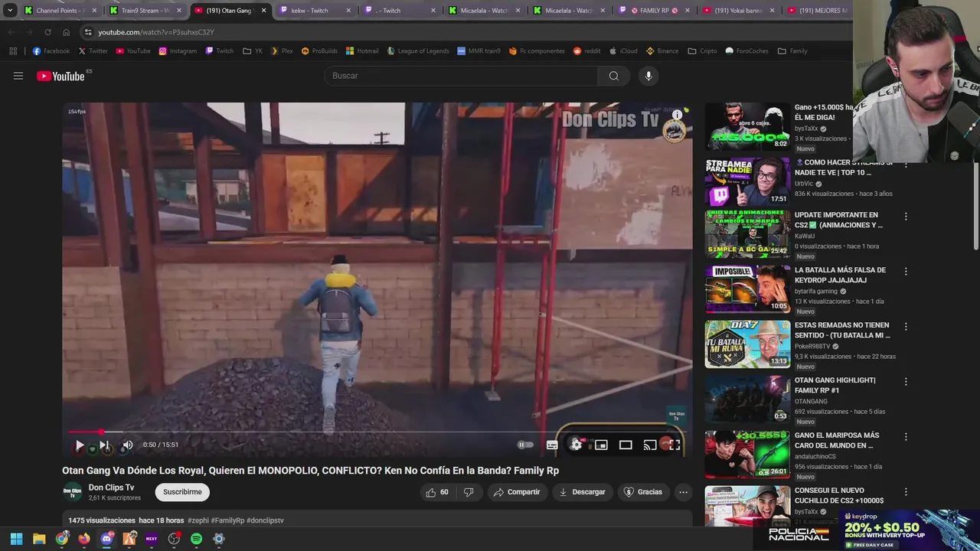The height and width of the screenshot is (551, 980).
Task: Open UPDATE IMPORTANTE EN CS2 video title
Action: coord(838,220)
